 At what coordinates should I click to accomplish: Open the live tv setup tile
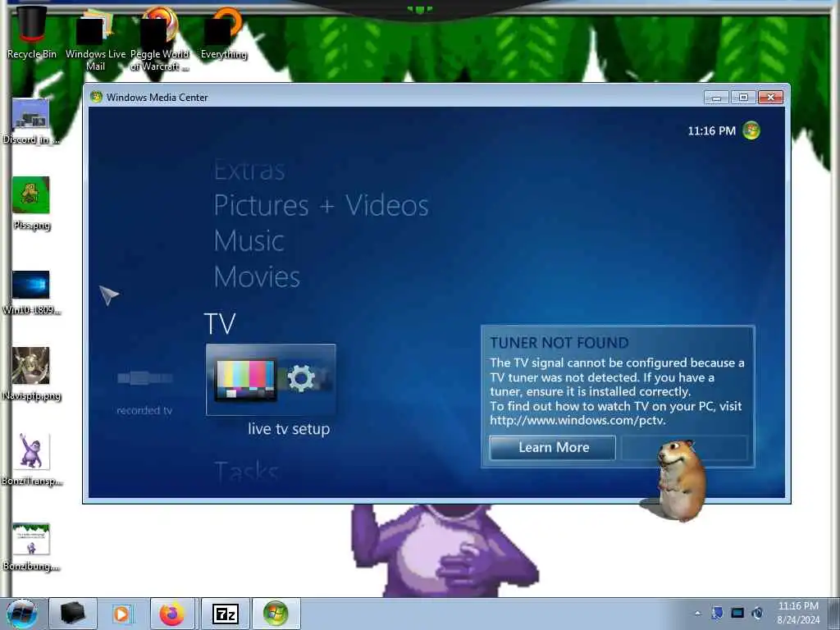(x=271, y=380)
